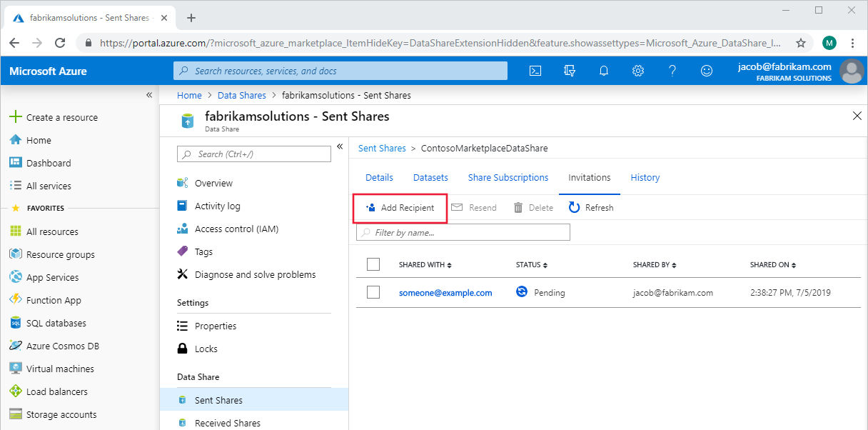Click the Filter by name field
The width and height of the screenshot is (868, 430).
(463, 231)
